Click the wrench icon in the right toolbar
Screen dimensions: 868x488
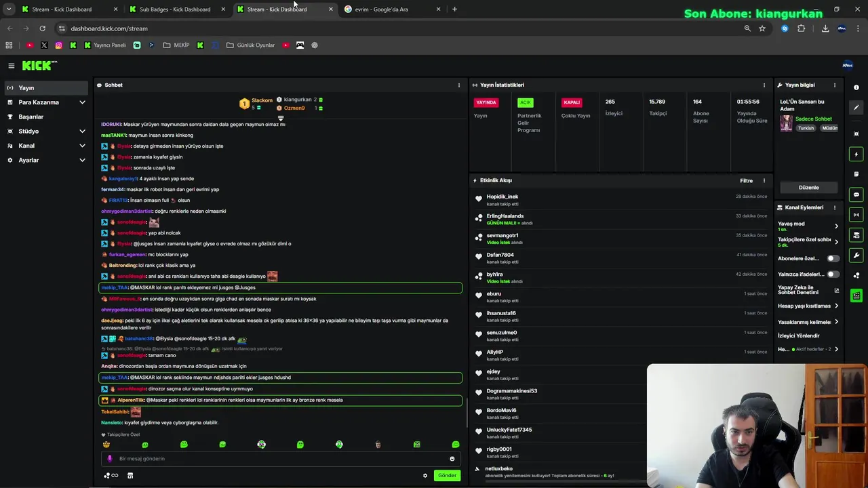pyautogui.click(x=856, y=256)
